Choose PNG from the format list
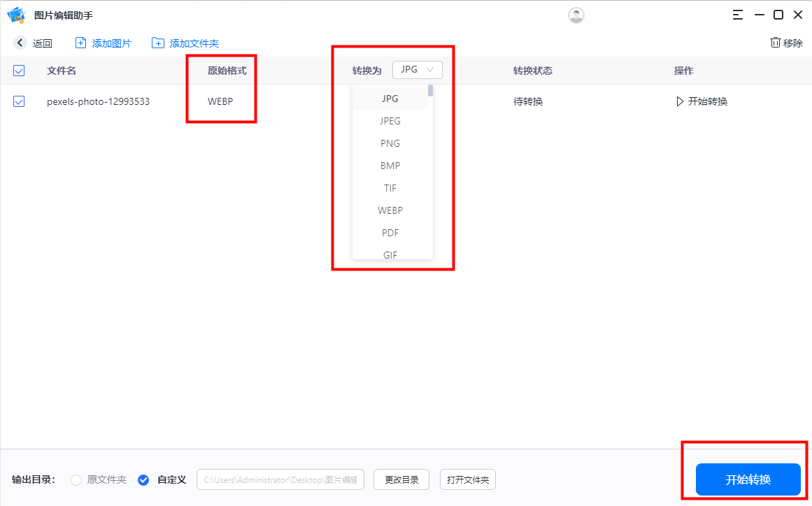Screen dimensions: 812x506 390,143
